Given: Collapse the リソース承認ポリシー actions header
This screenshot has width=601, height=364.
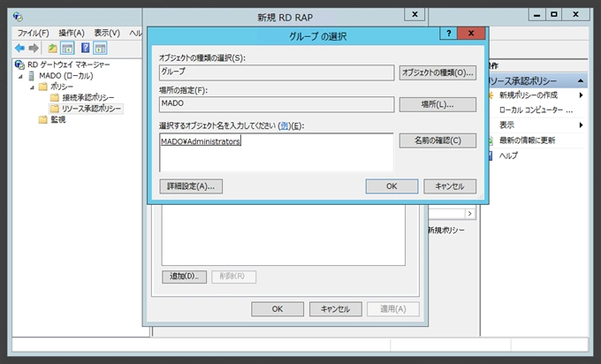Looking at the screenshot, I should [581, 81].
